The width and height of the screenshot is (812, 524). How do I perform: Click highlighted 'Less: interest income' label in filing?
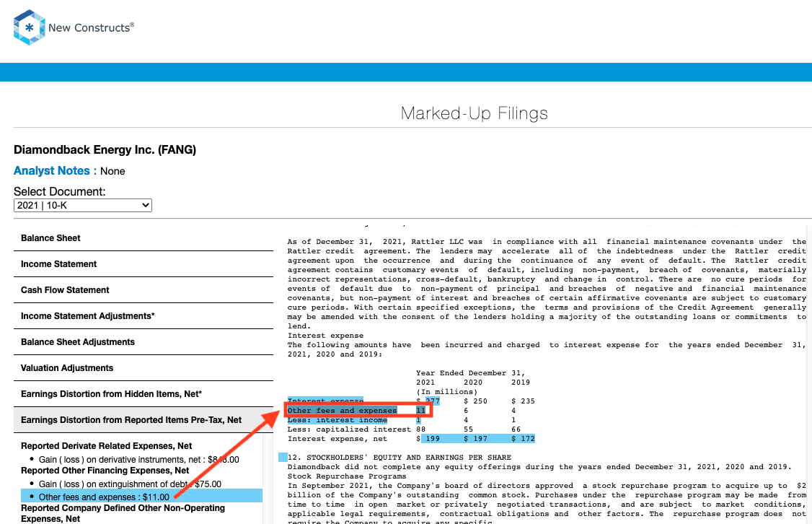[337, 420]
